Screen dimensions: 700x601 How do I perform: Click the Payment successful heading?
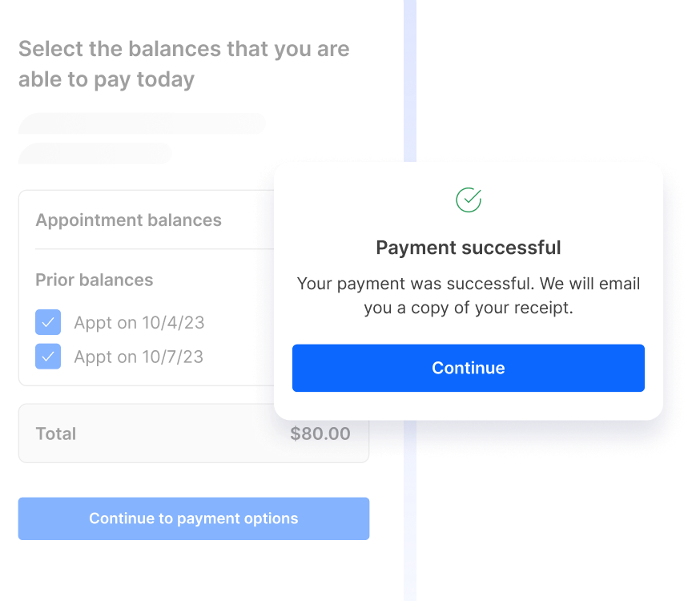click(x=469, y=248)
